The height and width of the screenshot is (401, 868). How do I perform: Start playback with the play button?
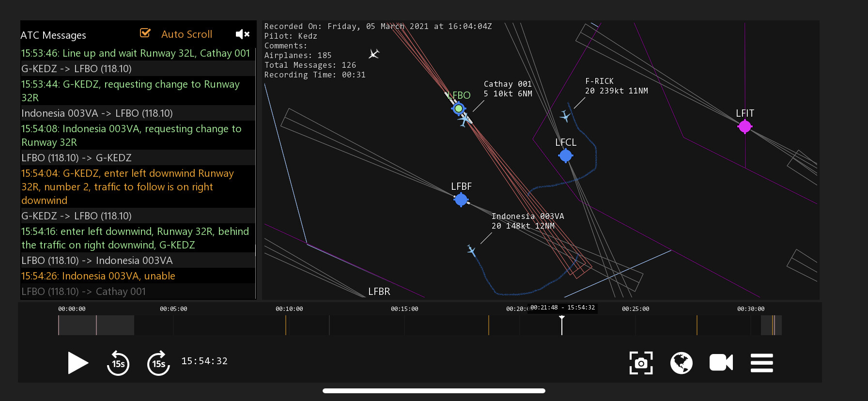tap(77, 363)
